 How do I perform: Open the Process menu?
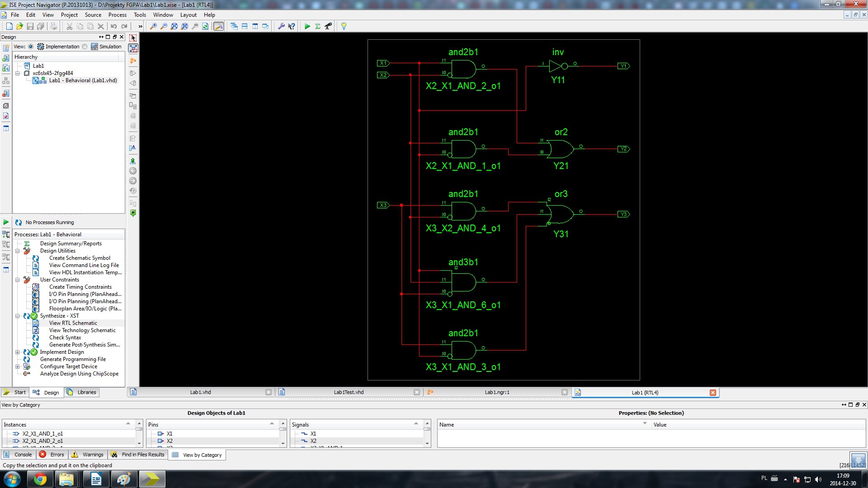(117, 15)
